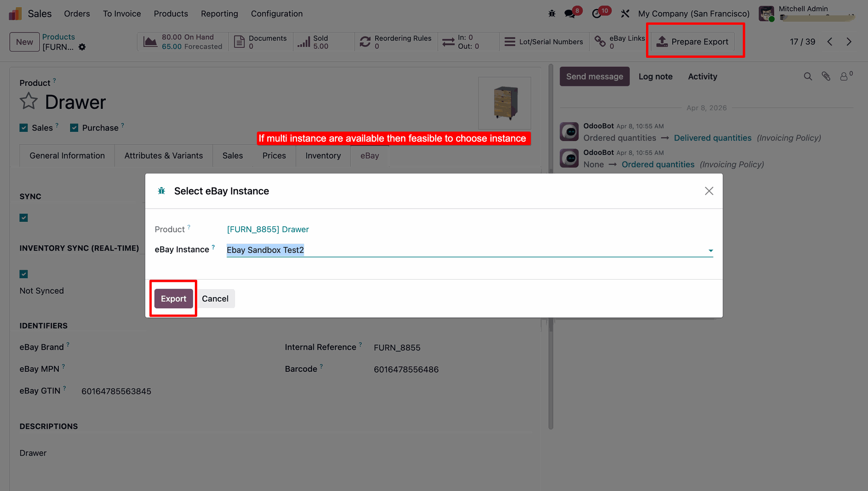Image resolution: width=868 pixels, height=491 pixels.
Task: Click the Not Synced status text
Action: 42,291
